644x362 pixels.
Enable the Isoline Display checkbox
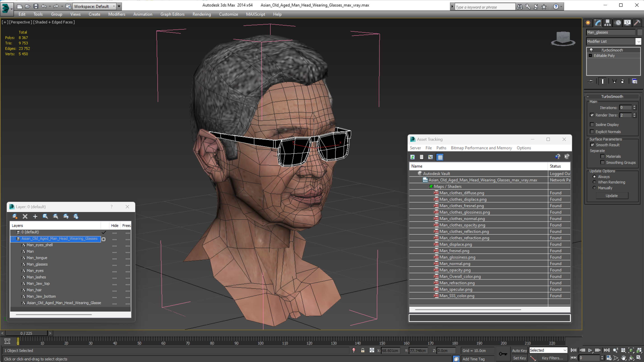[592, 125]
